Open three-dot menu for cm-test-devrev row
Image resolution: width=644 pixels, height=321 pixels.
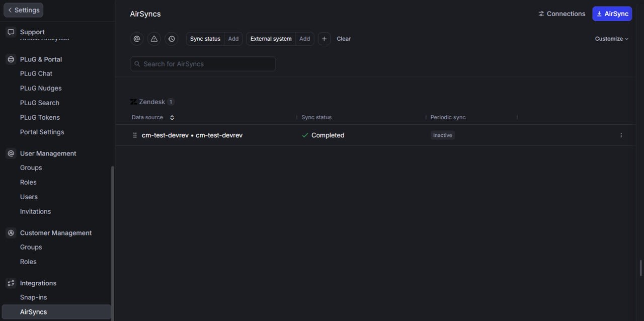click(x=621, y=135)
